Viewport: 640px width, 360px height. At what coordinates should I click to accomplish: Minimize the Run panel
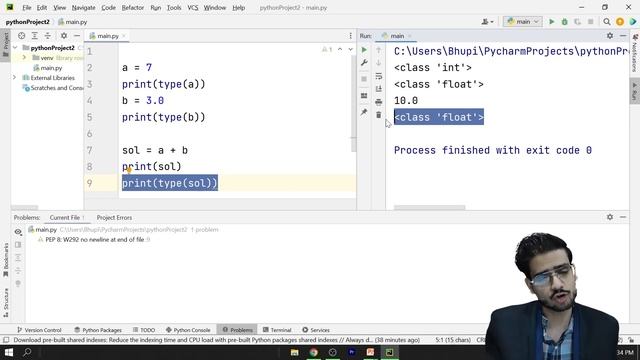pos(623,36)
